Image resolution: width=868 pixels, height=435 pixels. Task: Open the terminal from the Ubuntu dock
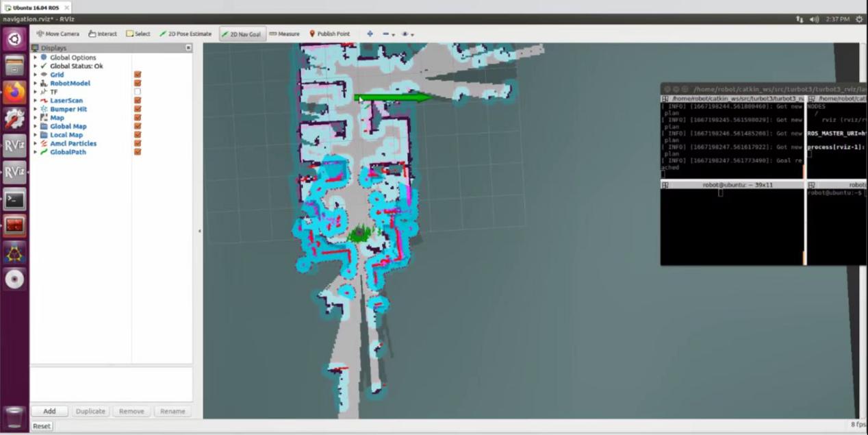click(14, 199)
